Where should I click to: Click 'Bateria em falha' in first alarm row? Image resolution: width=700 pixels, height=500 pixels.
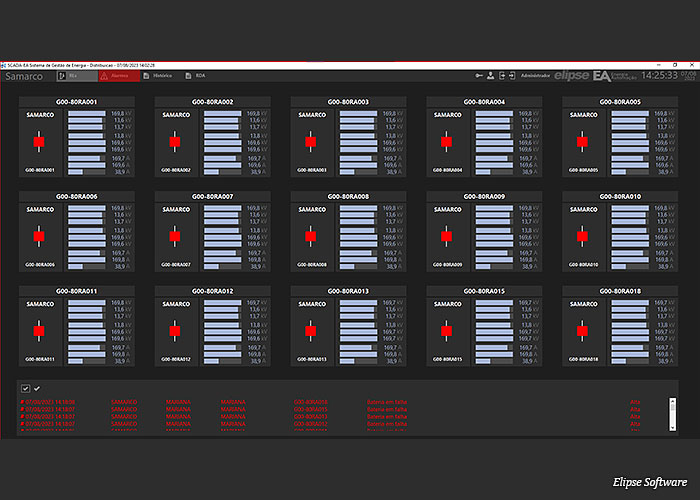point(387,402)
